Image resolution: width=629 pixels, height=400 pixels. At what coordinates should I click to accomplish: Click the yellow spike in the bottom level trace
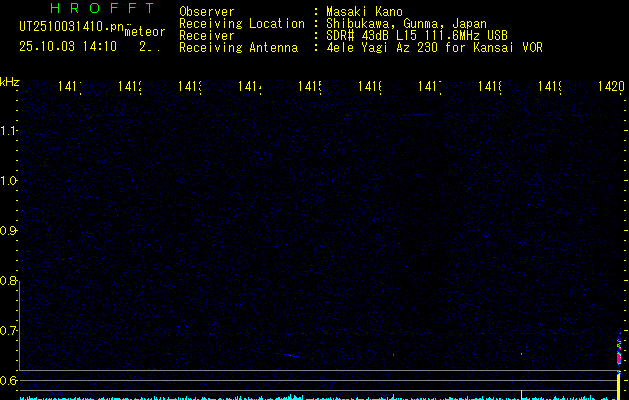(521, 393)
